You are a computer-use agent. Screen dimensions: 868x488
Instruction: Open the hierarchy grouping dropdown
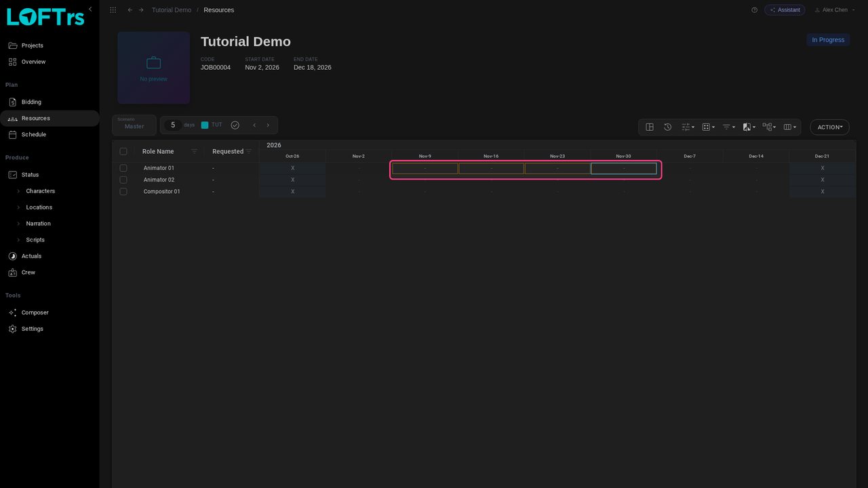(x=769, y=127)
